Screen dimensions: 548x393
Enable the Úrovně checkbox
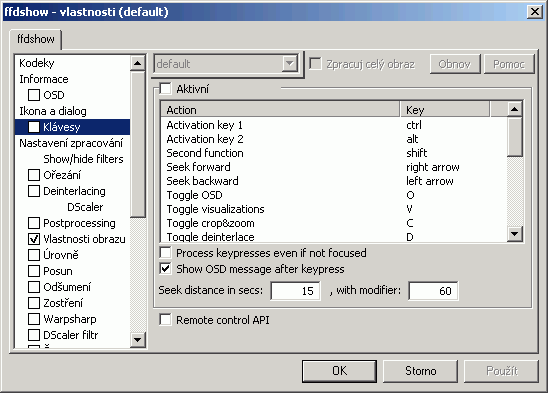34,255
